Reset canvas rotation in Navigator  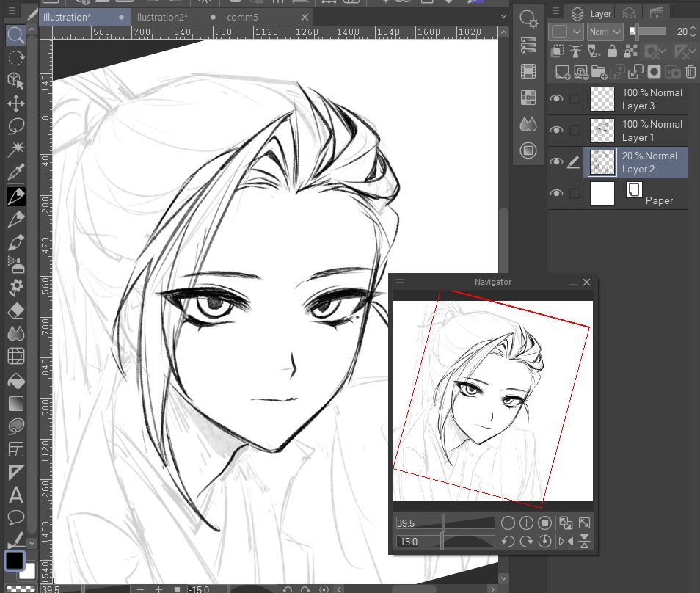click(x=544, y=542)
